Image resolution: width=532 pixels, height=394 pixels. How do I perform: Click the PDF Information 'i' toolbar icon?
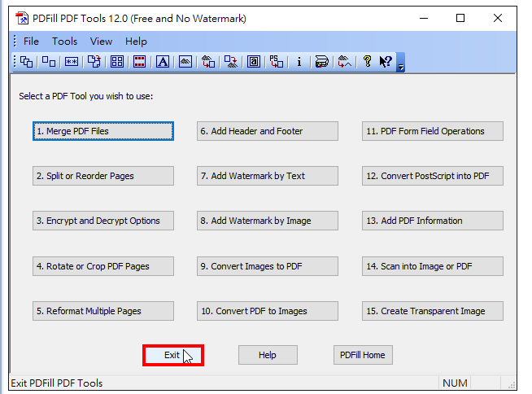[x=299, y=62]
